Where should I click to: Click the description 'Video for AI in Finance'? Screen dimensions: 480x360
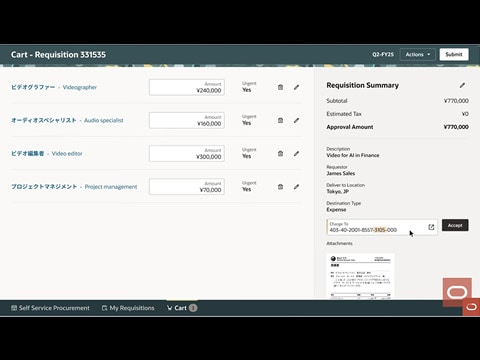coord(353,155)
